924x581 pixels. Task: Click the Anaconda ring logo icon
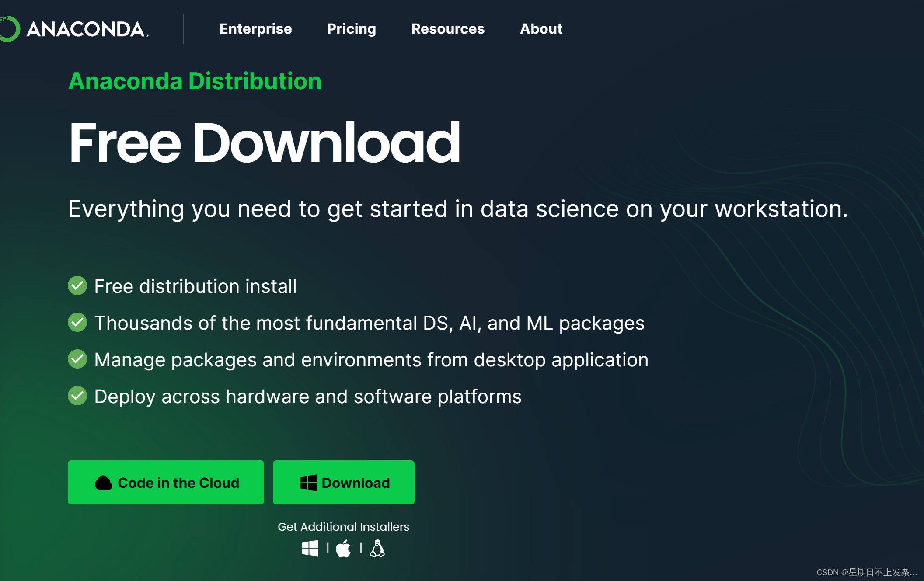tap(9, 29)
